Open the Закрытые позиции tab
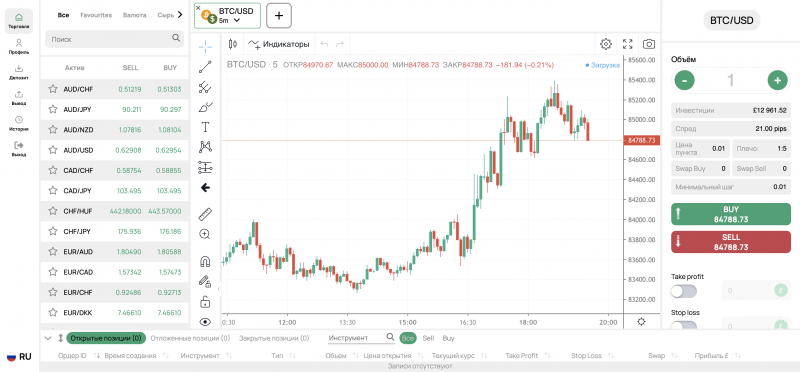Screen dimensions: 800x372 point(274,338)
